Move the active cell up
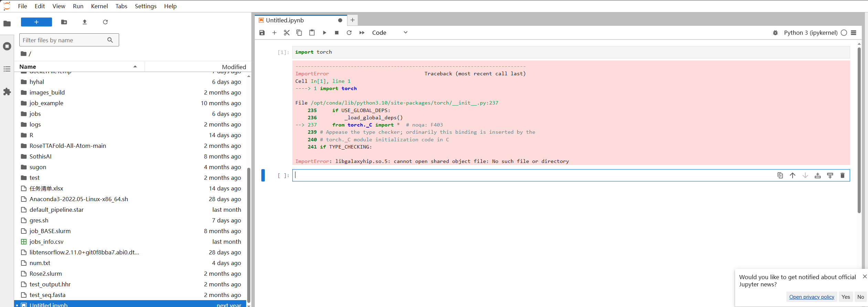The height and width of the screenshot is (307, 868). pyautogui.click(x=793, y=175)
